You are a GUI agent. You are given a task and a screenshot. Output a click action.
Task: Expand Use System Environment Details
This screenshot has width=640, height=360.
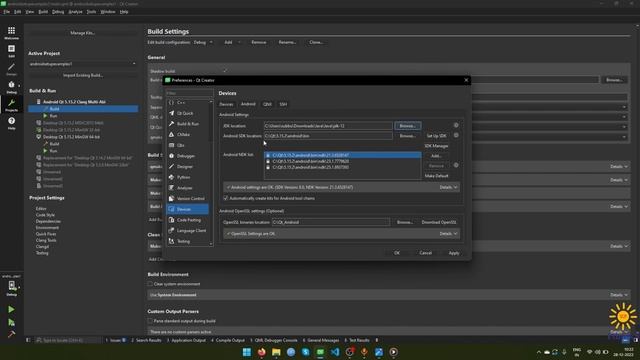[x=619, y=295]
